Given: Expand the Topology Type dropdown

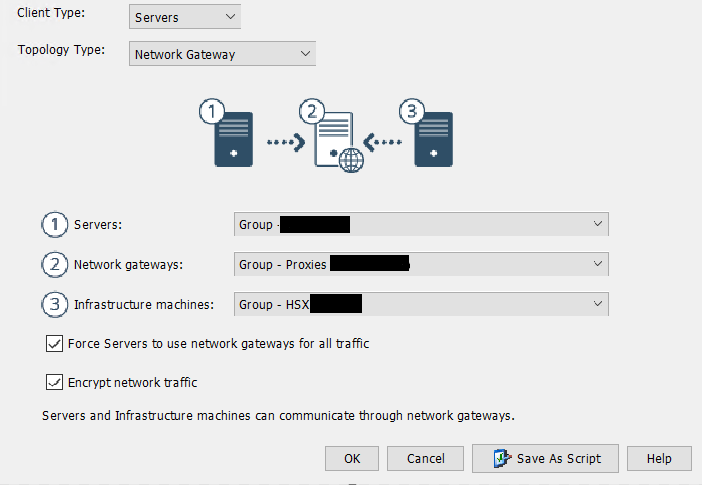Looking at the screenshot, I should click(x=223, y=54).
